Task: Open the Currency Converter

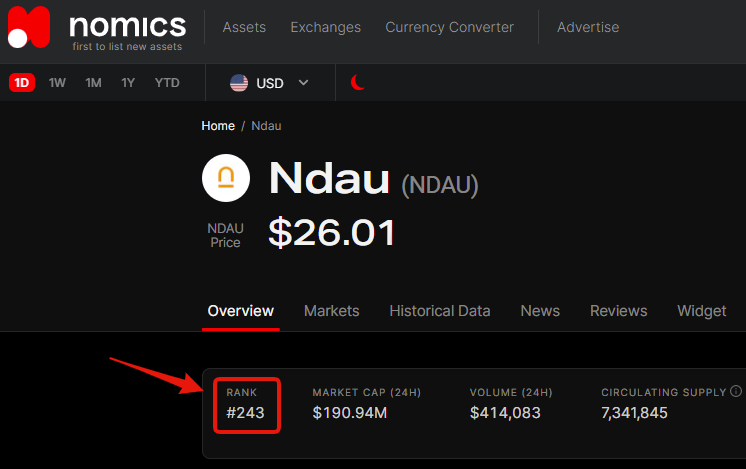Action: (x=450, y=27)
